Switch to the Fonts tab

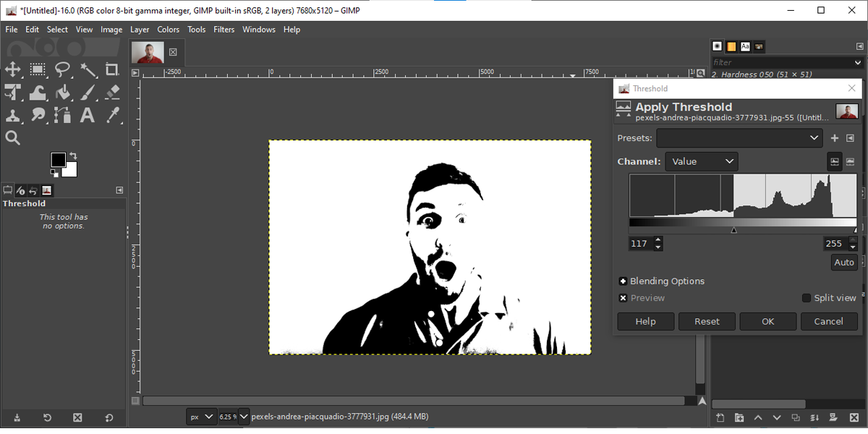(x=745, y=46)
